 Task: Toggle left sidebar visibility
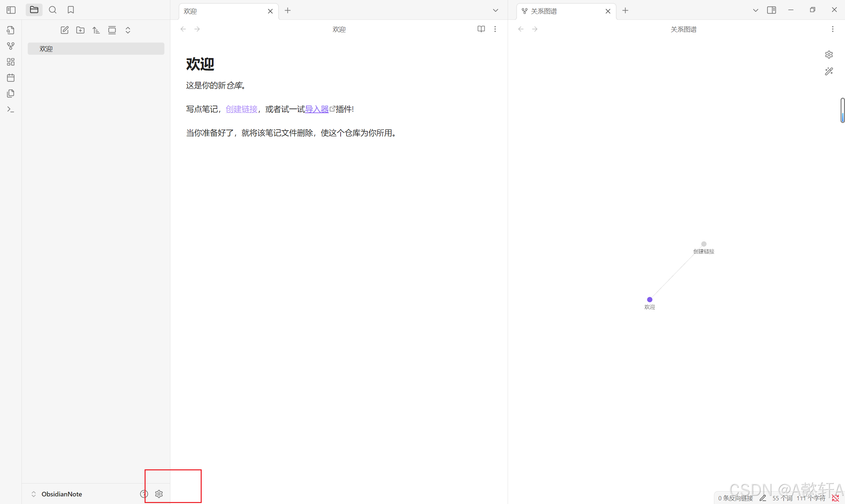(11, 10)
